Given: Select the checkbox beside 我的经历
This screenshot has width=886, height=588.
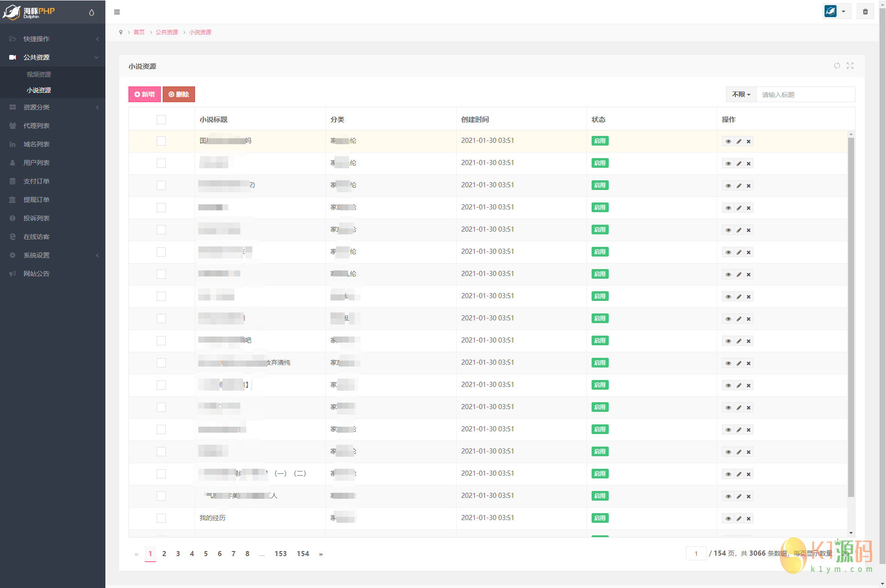Looking at the screenshot, I should pos(161,518).
